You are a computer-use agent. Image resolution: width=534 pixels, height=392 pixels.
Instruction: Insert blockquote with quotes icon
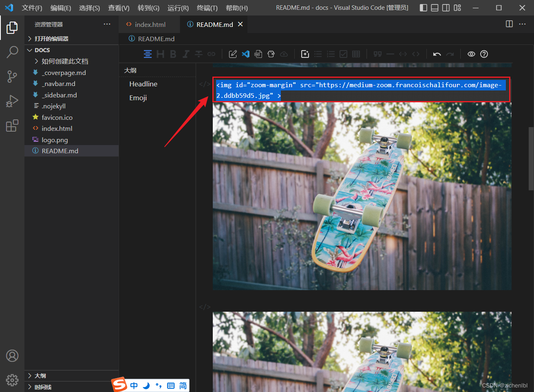377,54
